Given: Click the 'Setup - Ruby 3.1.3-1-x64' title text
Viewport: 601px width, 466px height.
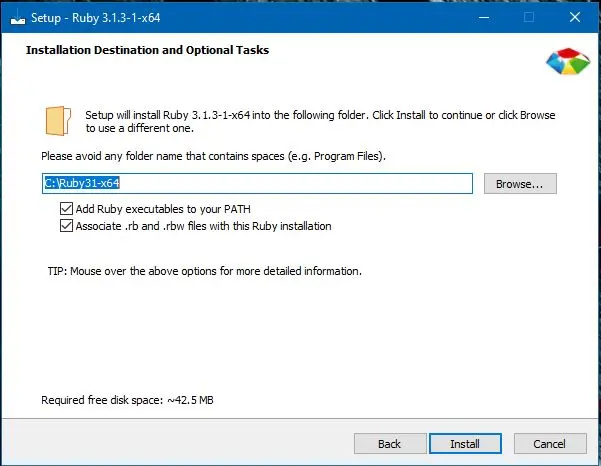Looking at the screenshot, I should 95,18.
